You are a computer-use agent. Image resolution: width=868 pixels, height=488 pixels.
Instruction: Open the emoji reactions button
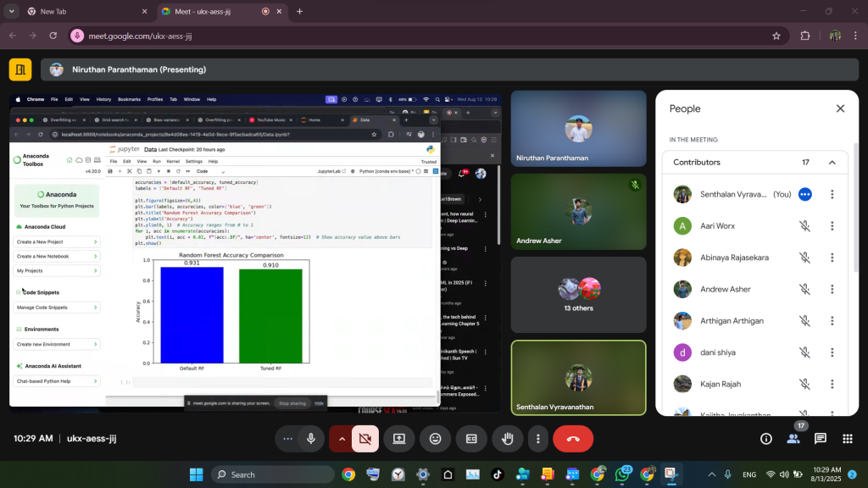[x=435, y=439]
